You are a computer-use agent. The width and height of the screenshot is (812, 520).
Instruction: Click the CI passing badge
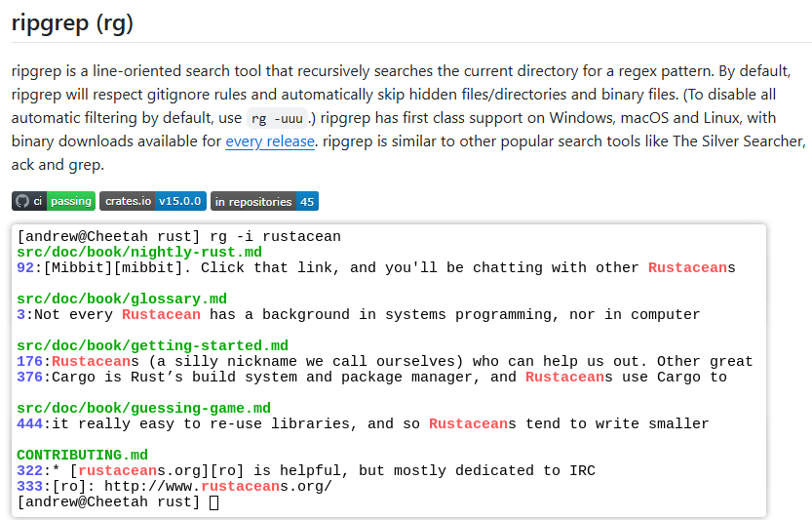[54, 201]
